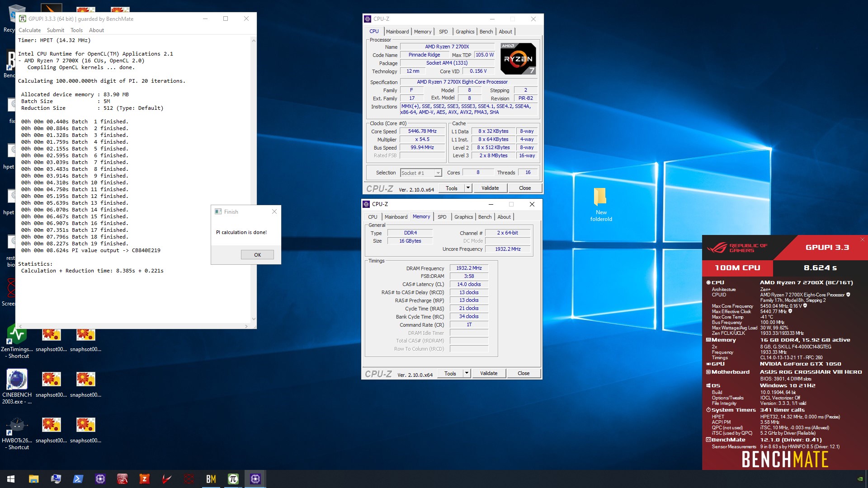Open the HWBOT x265 shortcut on desktop
Image resolution: width=868 pixels, height=488 pixels.
coord(17,433)
